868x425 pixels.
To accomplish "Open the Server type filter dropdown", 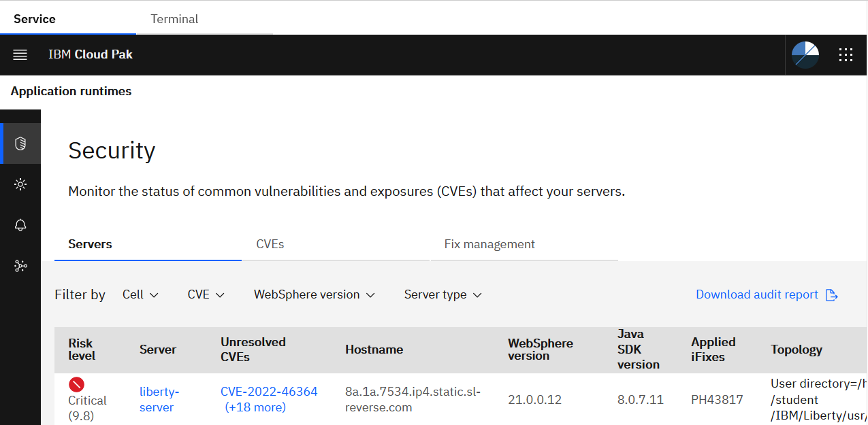I will click(443, 294).
